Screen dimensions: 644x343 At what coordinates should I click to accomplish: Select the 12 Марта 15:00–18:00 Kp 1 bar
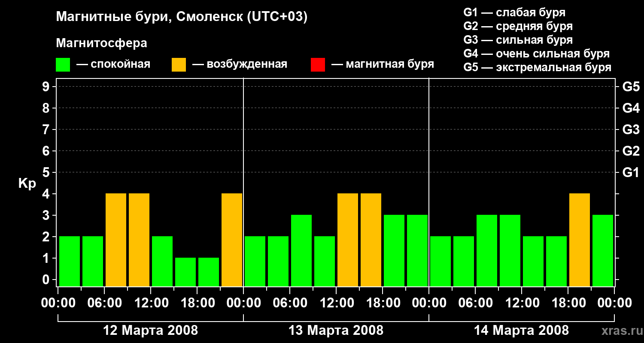185,272
